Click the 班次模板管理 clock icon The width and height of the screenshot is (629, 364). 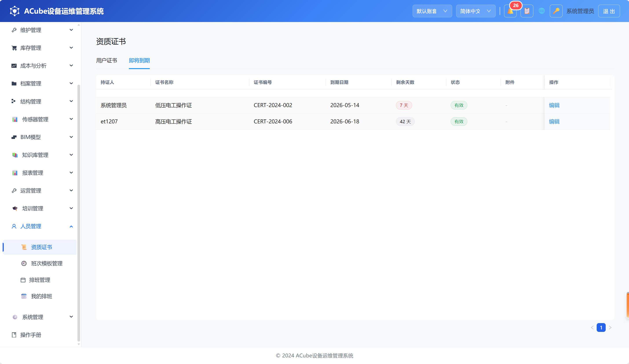[x=24, y=263]
